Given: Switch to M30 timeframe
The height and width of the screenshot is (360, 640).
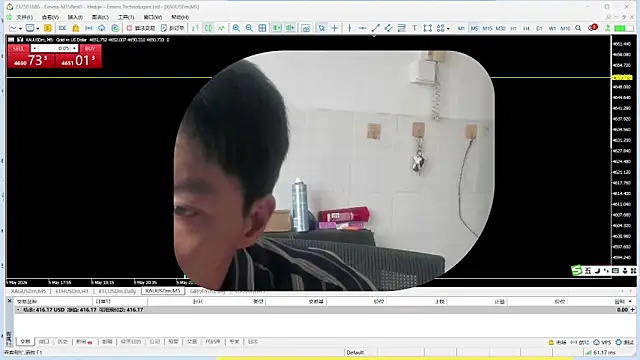Looking at the screenshot, I should click(x=500, y=29).
